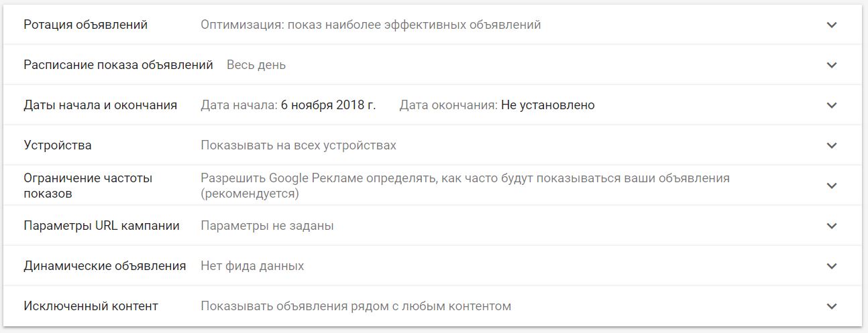Click Показывать на всех устройствах text

299,145
